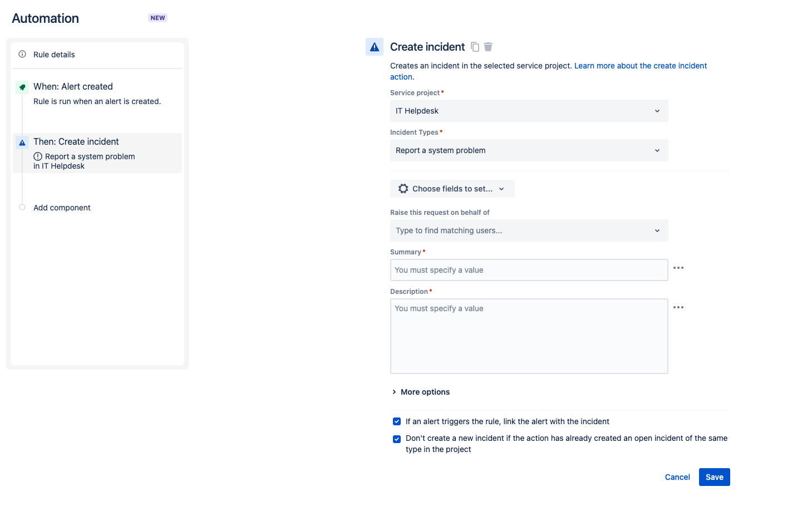Toggle the don't create duplicate incident checkbox

pos(397,439)
